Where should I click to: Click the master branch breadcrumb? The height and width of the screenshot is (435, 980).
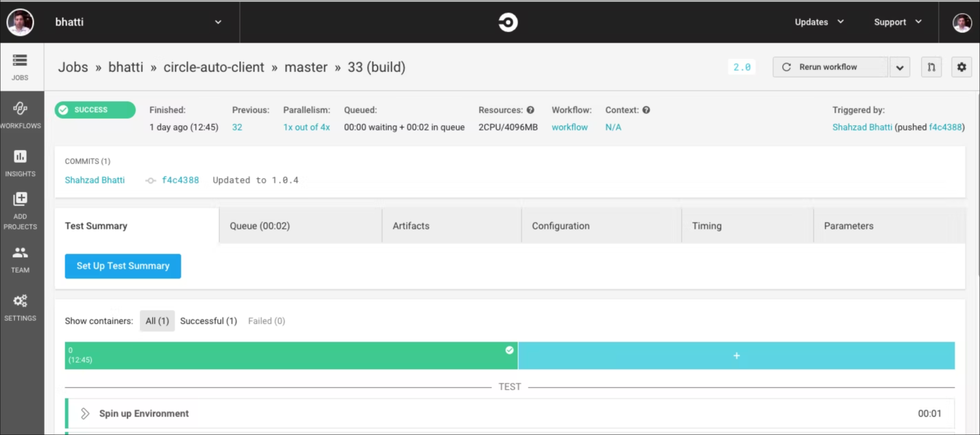(306, 67)
